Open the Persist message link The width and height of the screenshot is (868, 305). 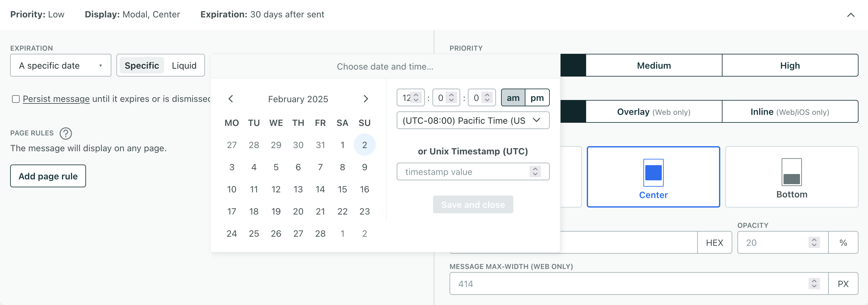click(x=56, y=99)
